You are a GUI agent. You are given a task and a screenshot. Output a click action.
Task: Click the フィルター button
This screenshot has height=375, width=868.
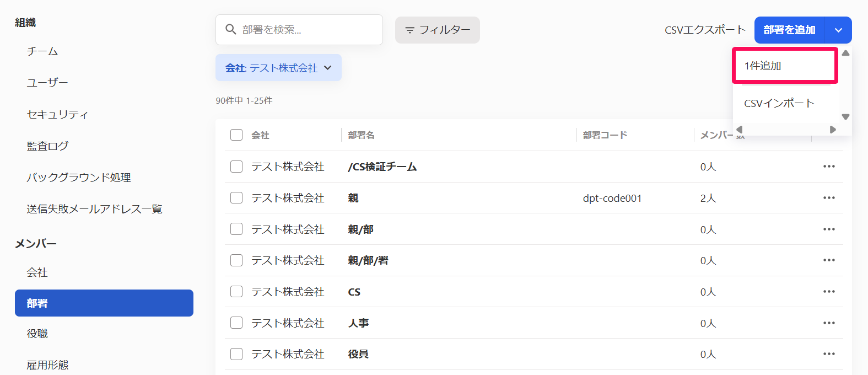click(x=438, y=30)
